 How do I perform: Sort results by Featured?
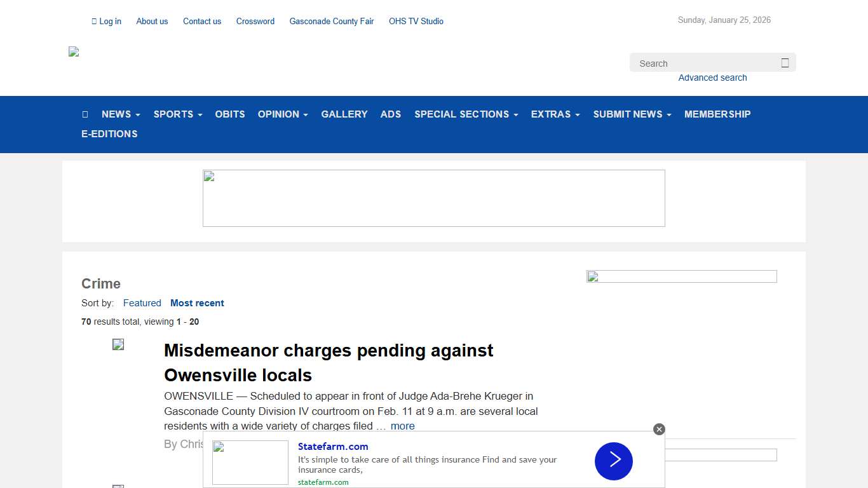tap(142, 303)
